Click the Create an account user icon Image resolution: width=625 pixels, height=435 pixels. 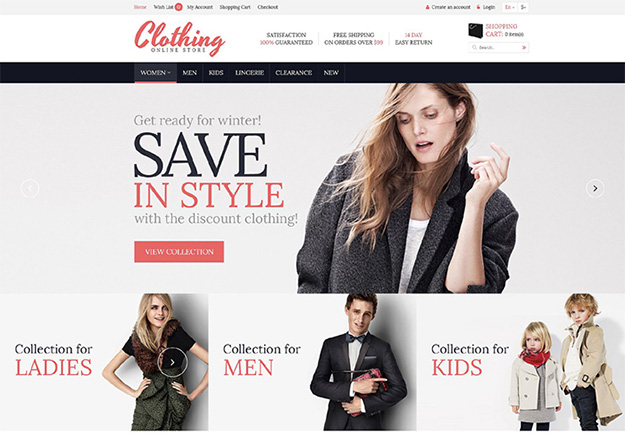pos(427,7)
